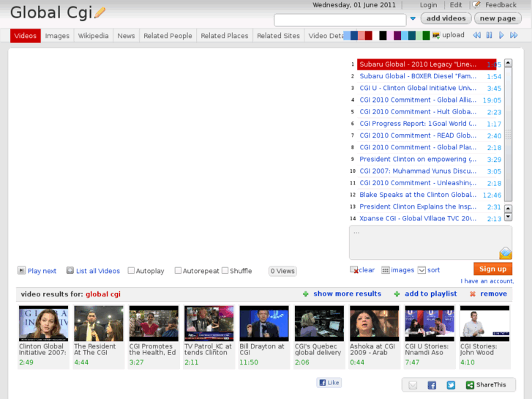This screenshot has height=399, width=532.
Task: Select Xpanse CGI Global Village TVC entry
Action: tap(426, 218)
